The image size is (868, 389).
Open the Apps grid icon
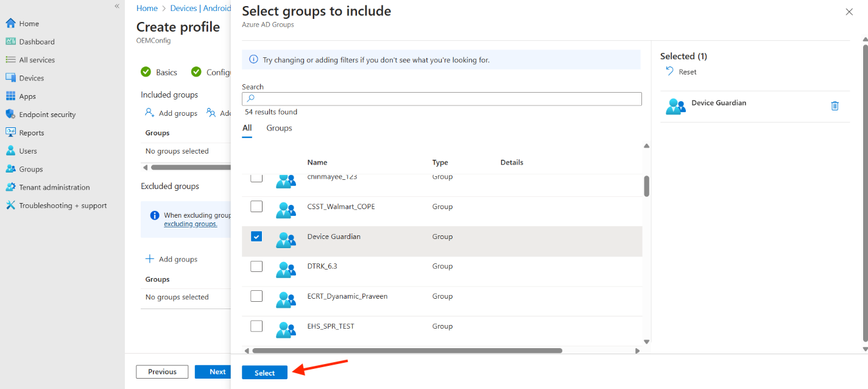(10, 96)
